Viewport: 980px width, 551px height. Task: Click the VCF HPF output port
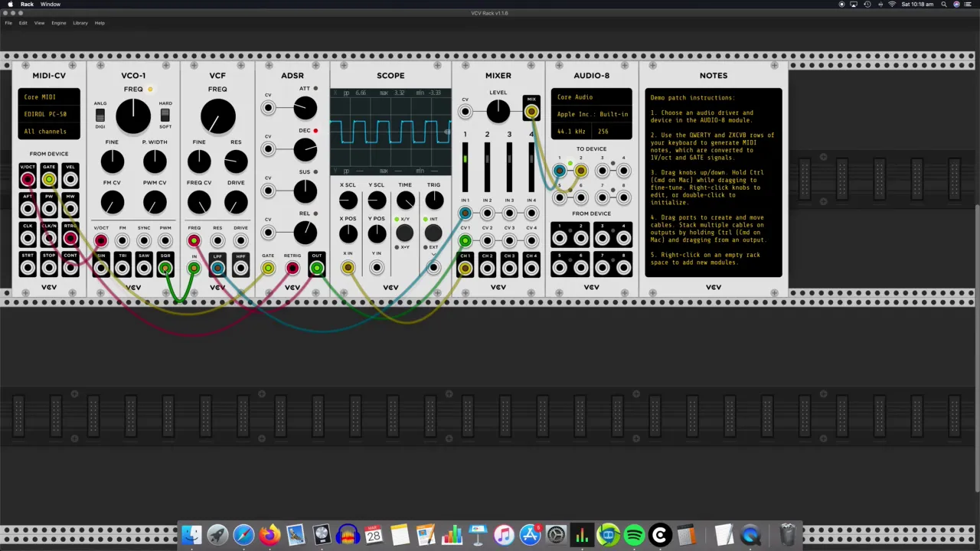coord(240,268)
